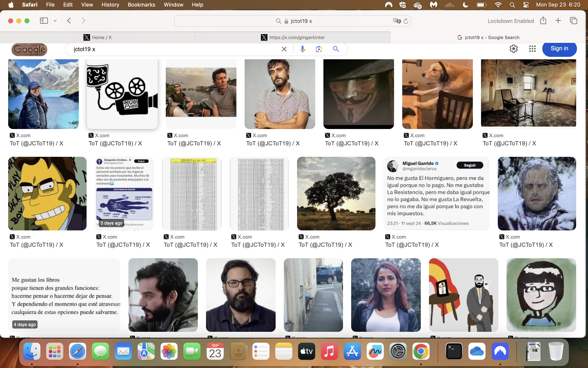Open Control Center in menu bar
Viewport: 588px width, 368px height.
pos(526,5)
